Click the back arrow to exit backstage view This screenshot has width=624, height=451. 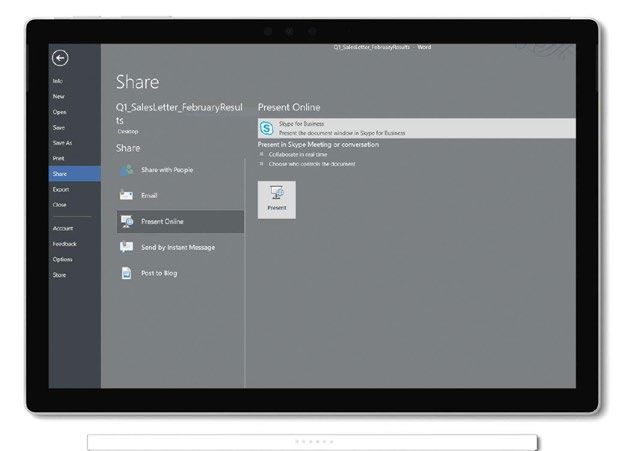point(60,58)
